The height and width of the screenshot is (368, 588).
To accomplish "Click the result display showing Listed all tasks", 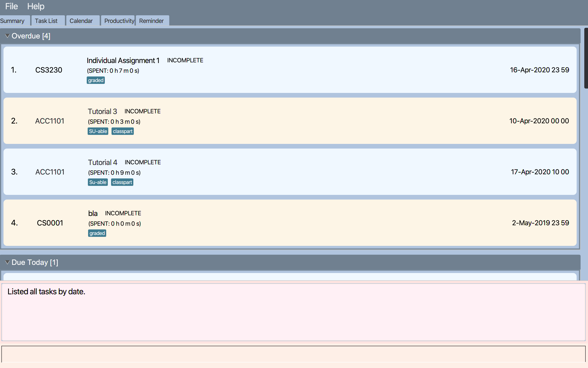I will 293,312.
